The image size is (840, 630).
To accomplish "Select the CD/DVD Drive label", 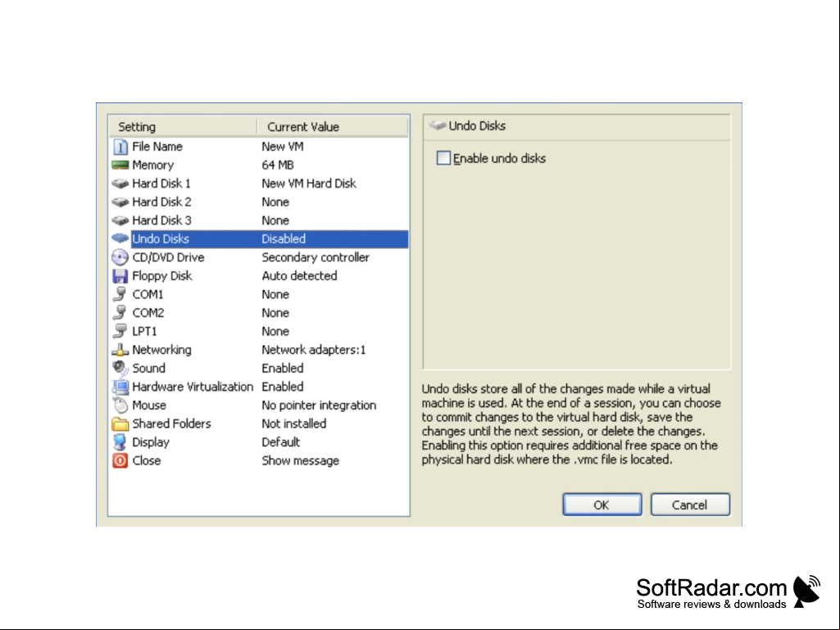I will (x=168, y=258).
